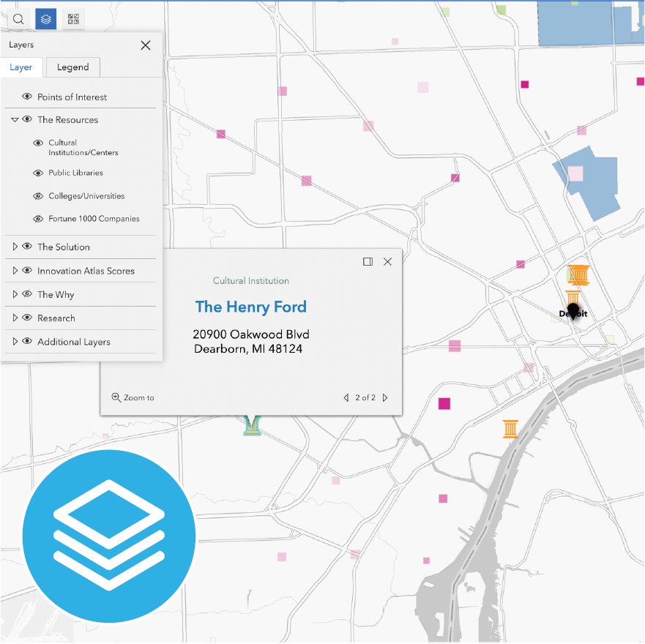Close the Layers panel
Image resolution: width=645 pixels, height=644 pixels.
[146, 45]
